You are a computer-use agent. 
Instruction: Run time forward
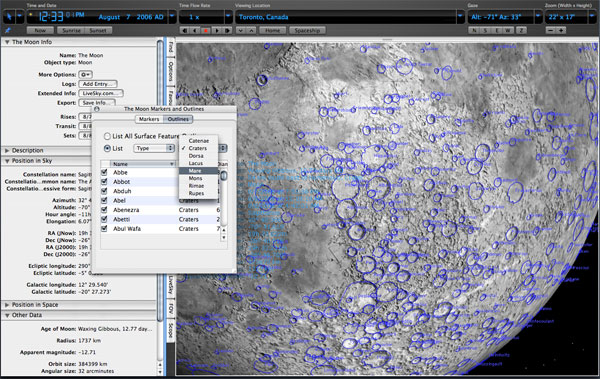click(x=217, y=31)
